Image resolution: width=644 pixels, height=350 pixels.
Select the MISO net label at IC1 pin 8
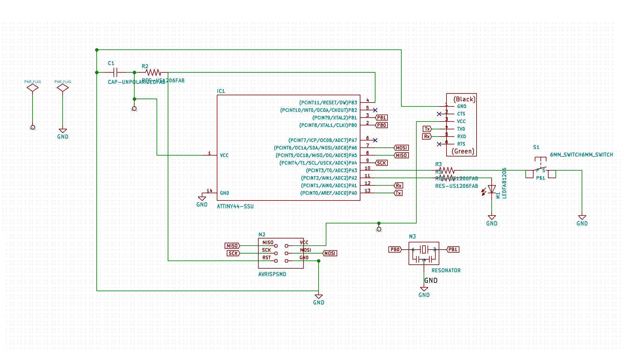401,155
